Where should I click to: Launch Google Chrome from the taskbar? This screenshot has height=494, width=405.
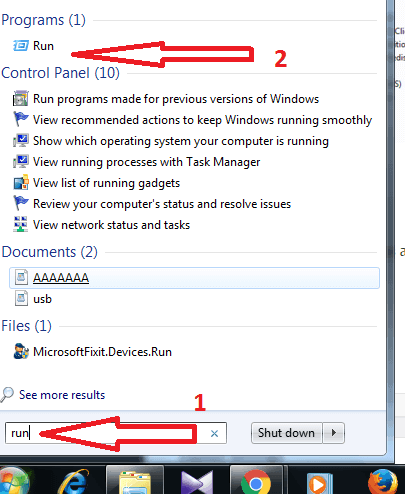(256, 481)
